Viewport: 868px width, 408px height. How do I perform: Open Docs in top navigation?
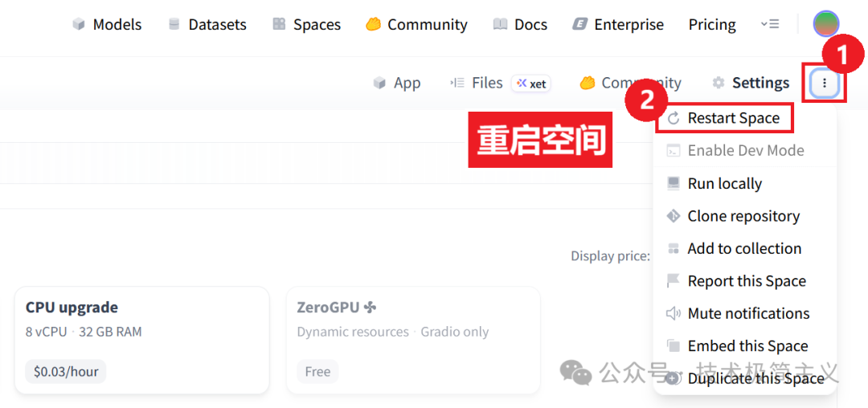tap(520, 25)
